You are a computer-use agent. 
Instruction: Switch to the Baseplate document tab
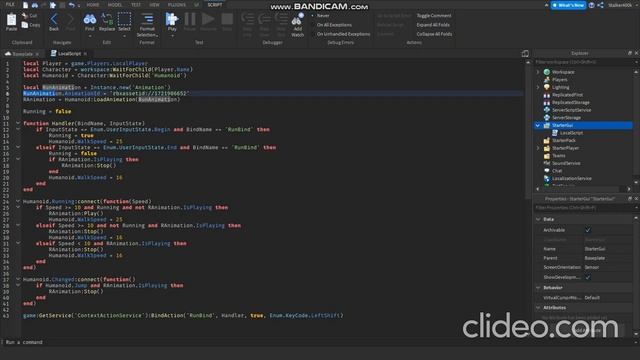click(21, 54)
